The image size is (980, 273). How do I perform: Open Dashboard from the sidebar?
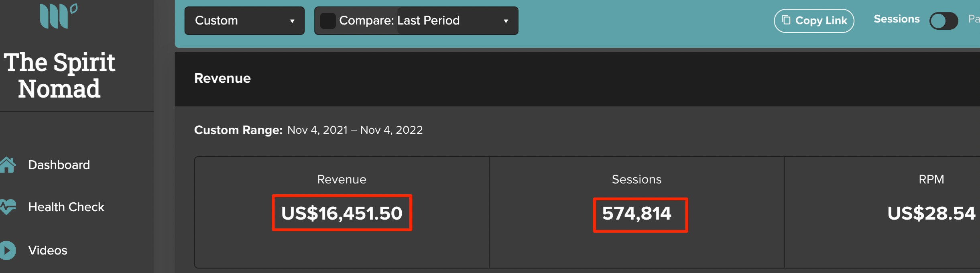pyautogui.click(x=59, y=165)
